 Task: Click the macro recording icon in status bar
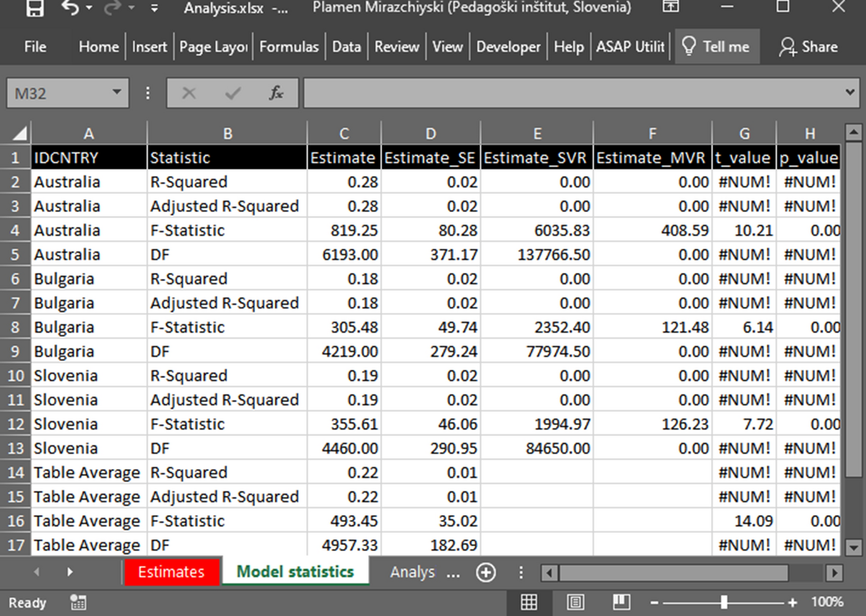(x=78, y=602)
